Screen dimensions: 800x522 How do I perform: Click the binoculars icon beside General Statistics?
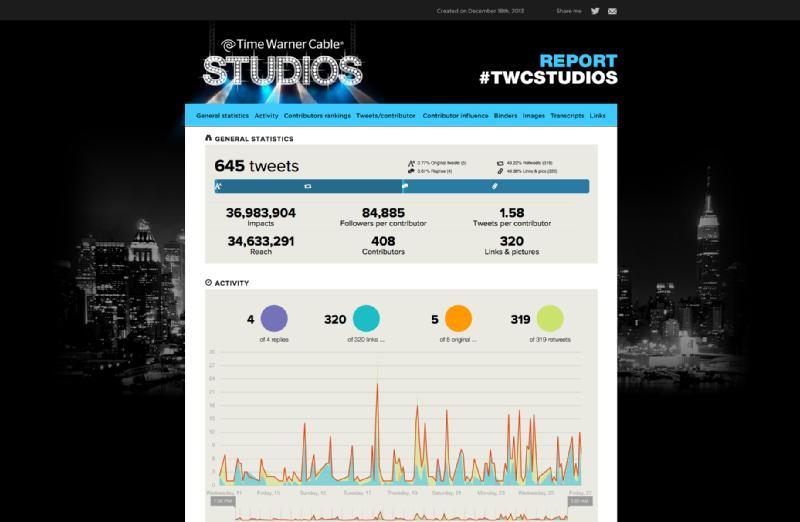click(x=208, y=138)
